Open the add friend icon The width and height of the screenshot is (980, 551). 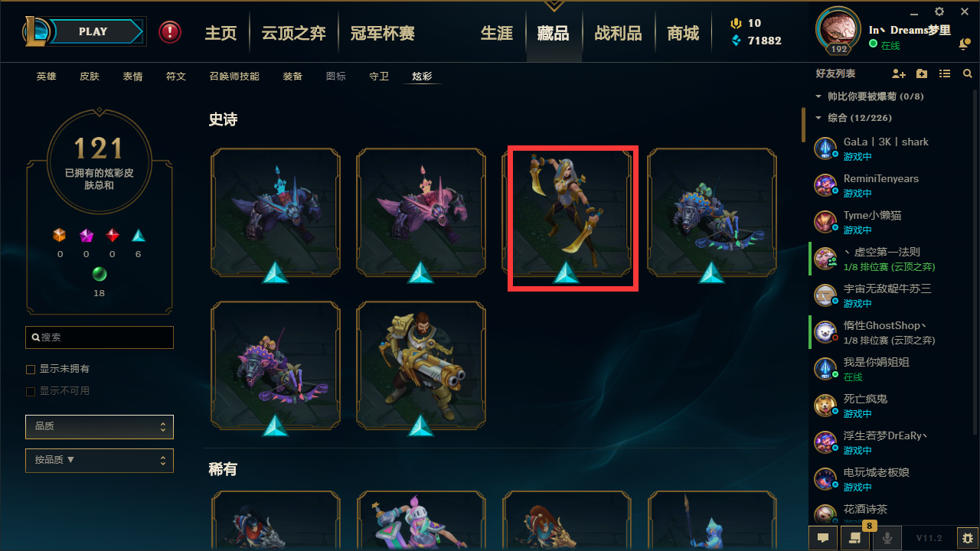coord(899,73)
